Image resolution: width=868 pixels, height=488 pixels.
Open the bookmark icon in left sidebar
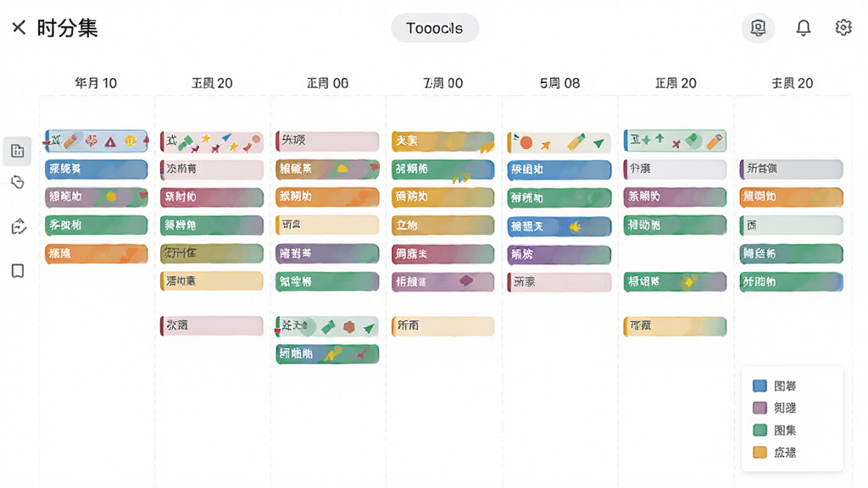[x=18, y=270]
